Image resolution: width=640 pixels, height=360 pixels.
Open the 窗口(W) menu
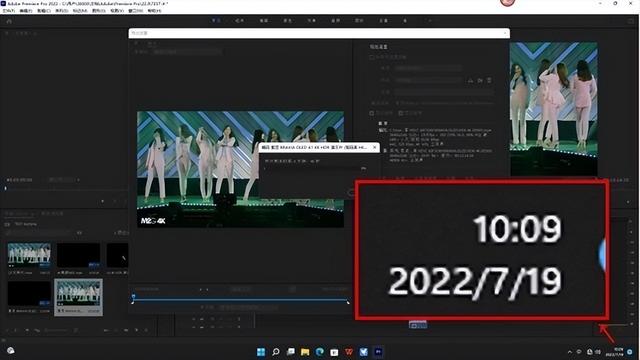coord(136,11)
